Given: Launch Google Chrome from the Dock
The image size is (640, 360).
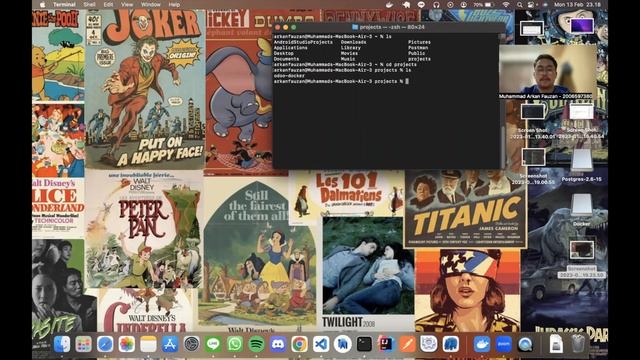Looking at the screenshot, I should (300, 344).
